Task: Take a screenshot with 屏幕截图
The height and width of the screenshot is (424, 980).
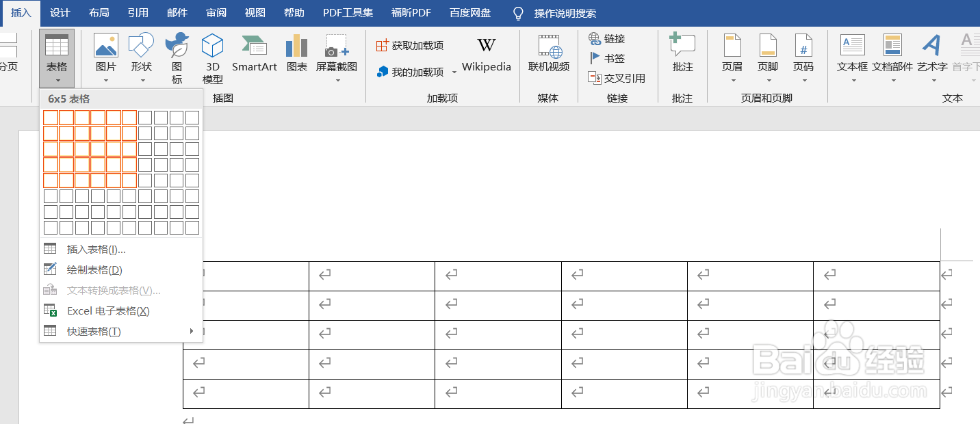Action: point(337,55)
